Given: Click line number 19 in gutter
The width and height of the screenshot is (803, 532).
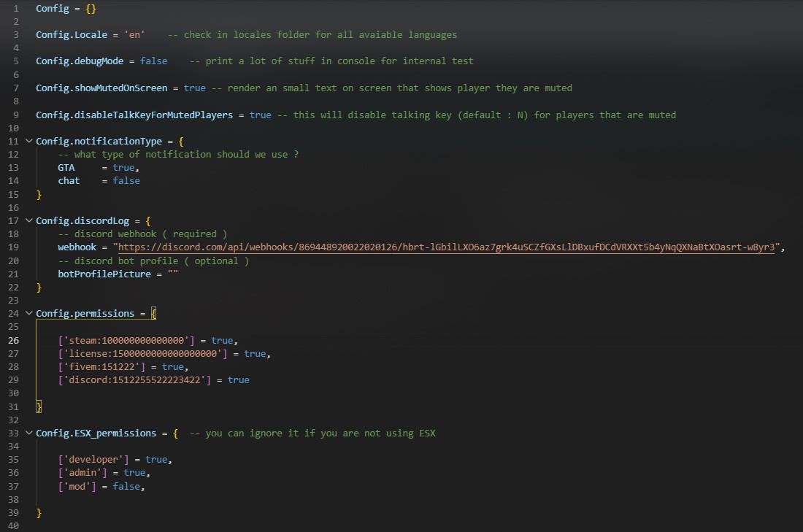Looking at the screenshot, I should (13, 247).
